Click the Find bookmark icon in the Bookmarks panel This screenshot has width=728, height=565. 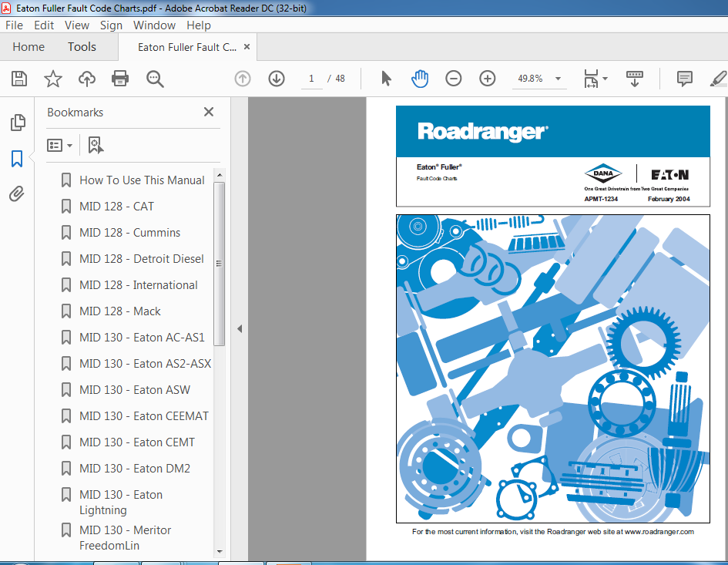pos(96,146)
